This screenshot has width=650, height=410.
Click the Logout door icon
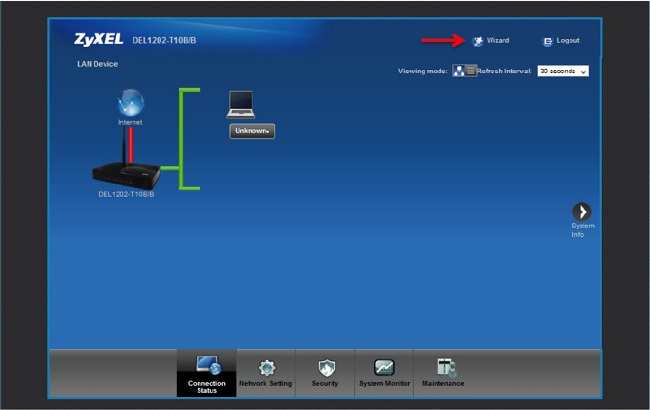(547, 41)
